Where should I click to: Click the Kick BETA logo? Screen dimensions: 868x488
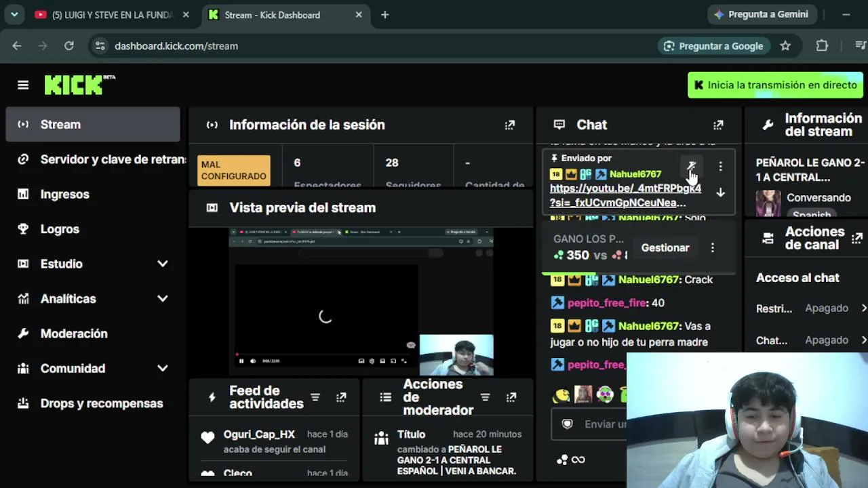point(80,85)
